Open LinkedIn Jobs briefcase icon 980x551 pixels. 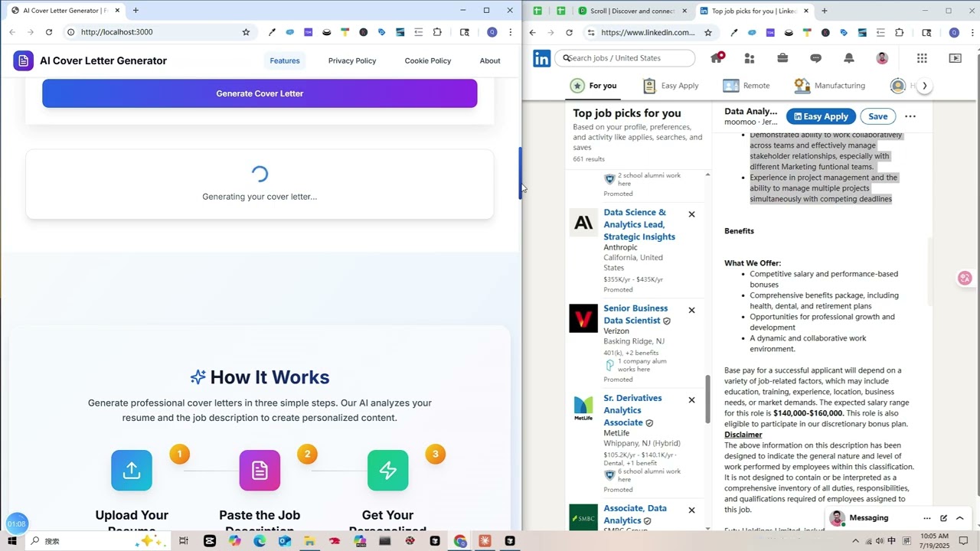(782, 58)
